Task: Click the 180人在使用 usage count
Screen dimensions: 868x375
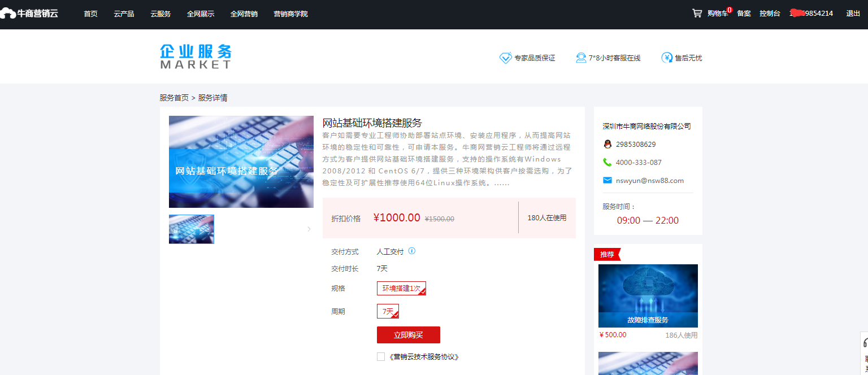Action: click(x=547, y=218)
